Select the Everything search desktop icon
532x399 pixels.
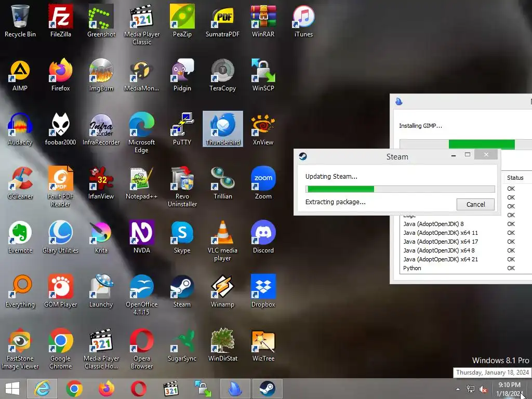[20, 291]
